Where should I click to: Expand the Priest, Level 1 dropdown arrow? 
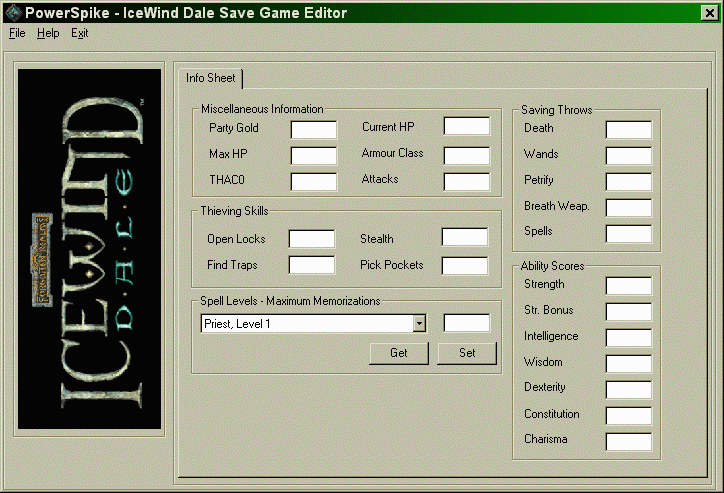pyautogui.click(x=419, y=324)
